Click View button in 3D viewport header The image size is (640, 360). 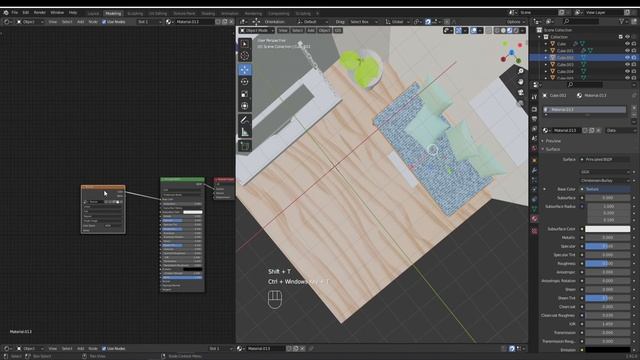[283, 30]
